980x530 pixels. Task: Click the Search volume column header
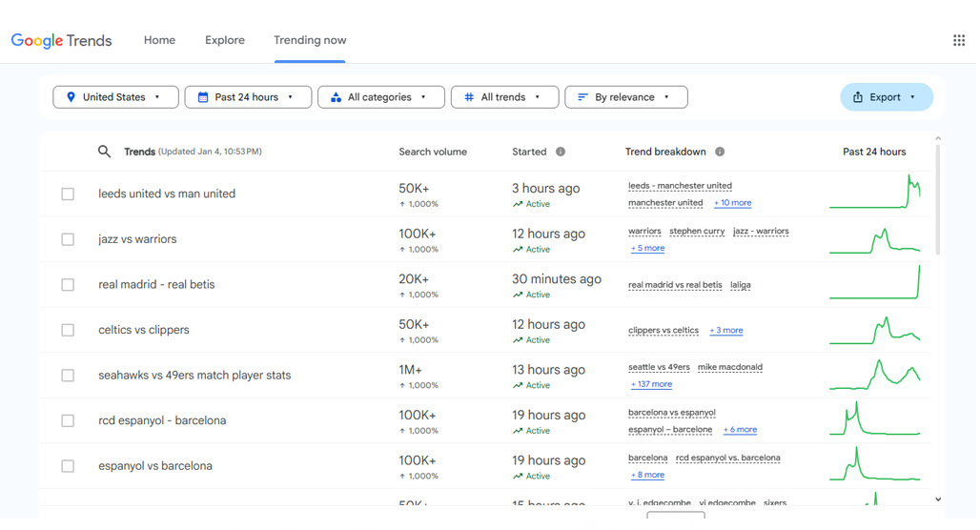tap(433, 152)
